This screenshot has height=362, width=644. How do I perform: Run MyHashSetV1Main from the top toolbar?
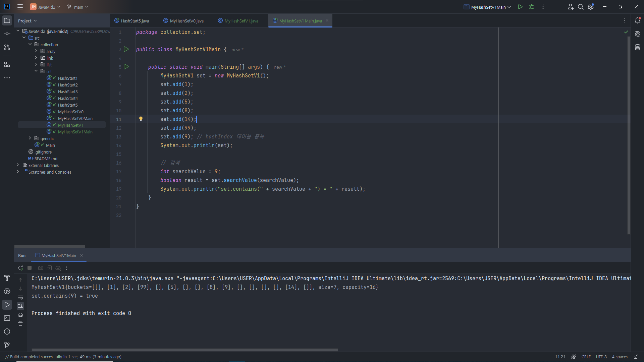click(520, 7)
